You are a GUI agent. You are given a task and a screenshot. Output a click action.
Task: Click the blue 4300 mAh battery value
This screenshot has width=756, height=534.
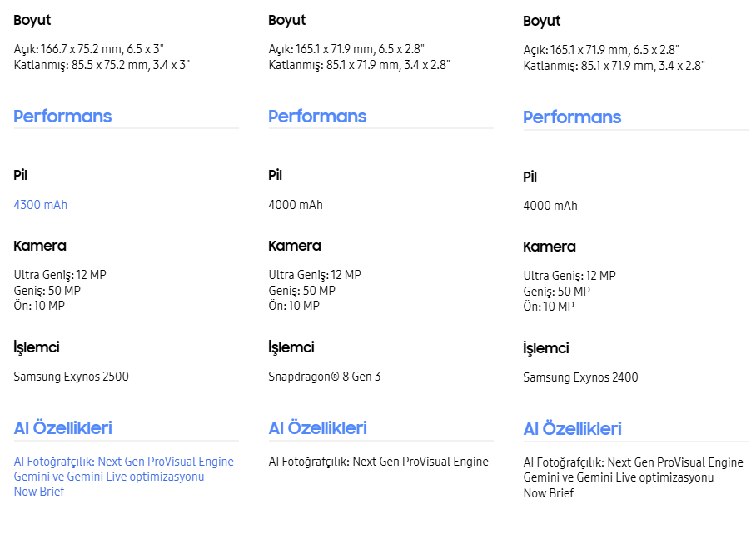(41, 205)
